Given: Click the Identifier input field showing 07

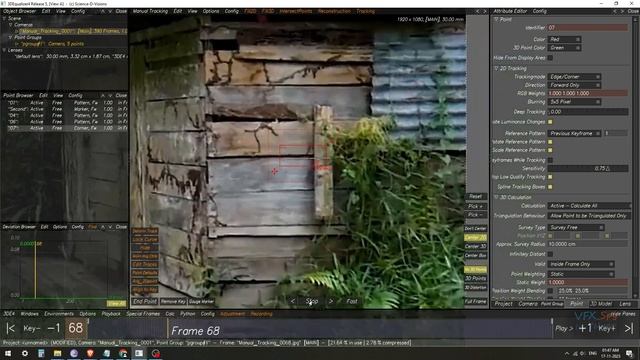Looking at the screenshot, I should pyautogui.click(x=587, y=28).
